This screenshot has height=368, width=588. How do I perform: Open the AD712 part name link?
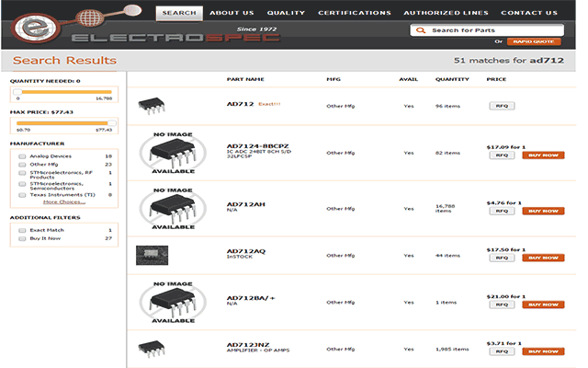tap(240, 104)
